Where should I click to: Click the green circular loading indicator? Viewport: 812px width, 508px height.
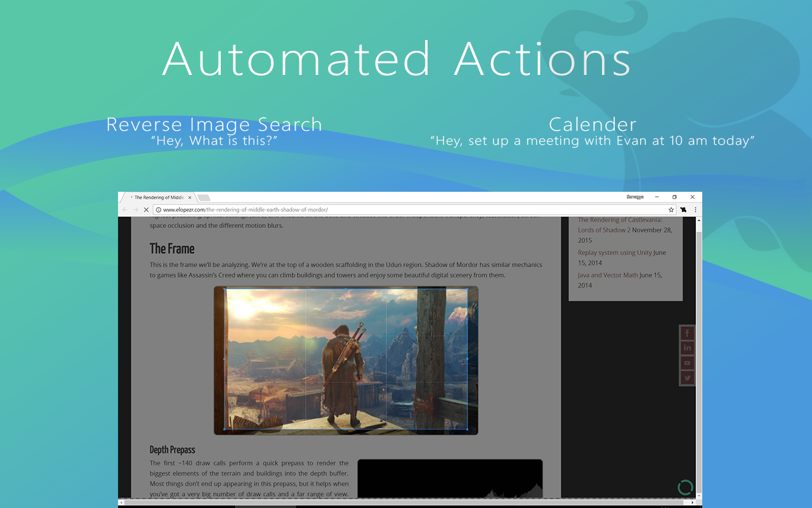685,488
